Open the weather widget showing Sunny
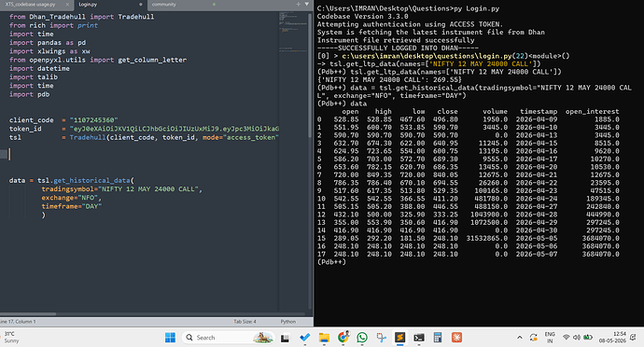 [11, 338]
